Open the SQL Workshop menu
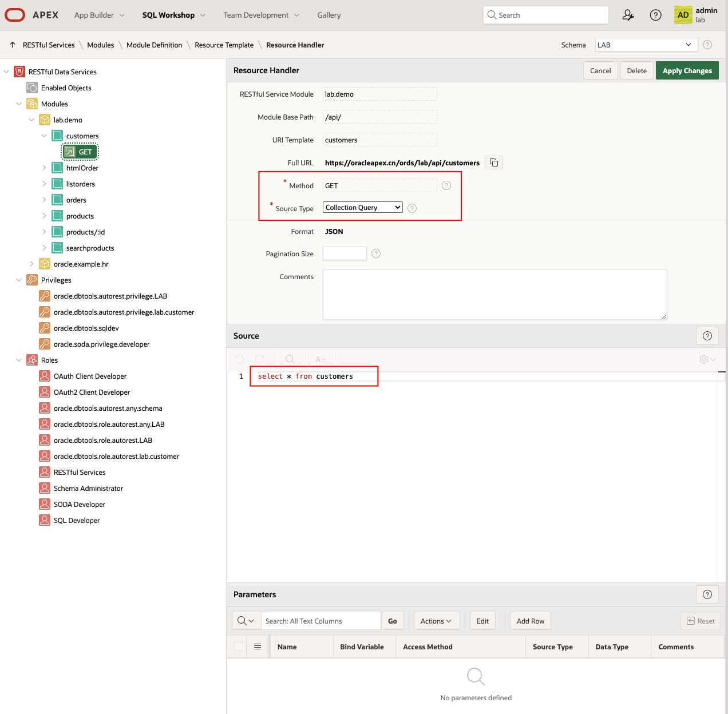This screenshot has width=728, height=714. click(x=173, y=15)
